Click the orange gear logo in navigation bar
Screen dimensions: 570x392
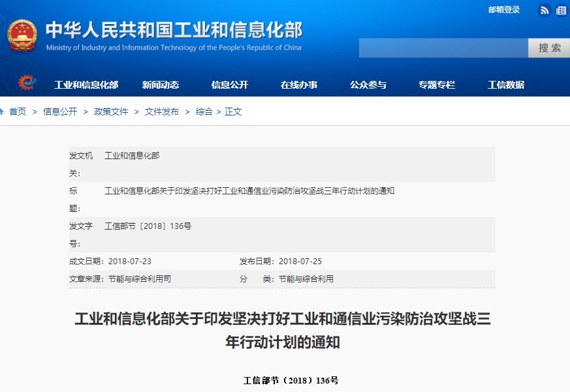tap(27, 82)
